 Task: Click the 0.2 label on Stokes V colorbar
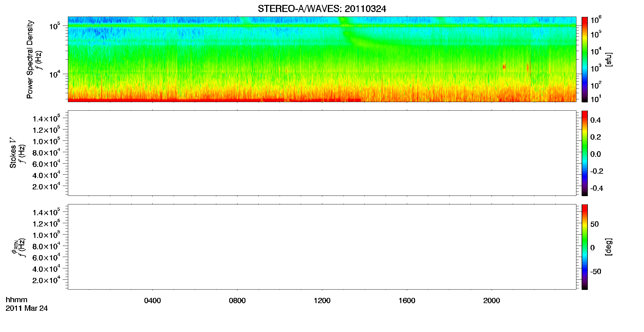[x=595, y=137]
